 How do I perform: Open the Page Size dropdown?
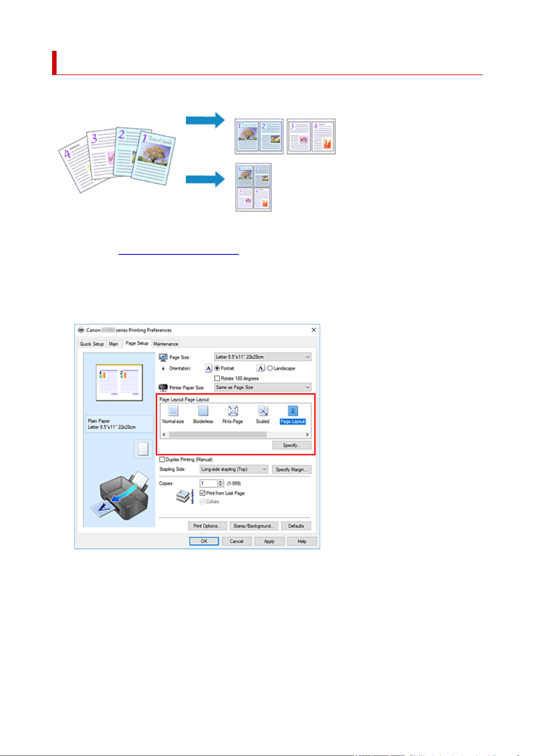coord(263,357)
